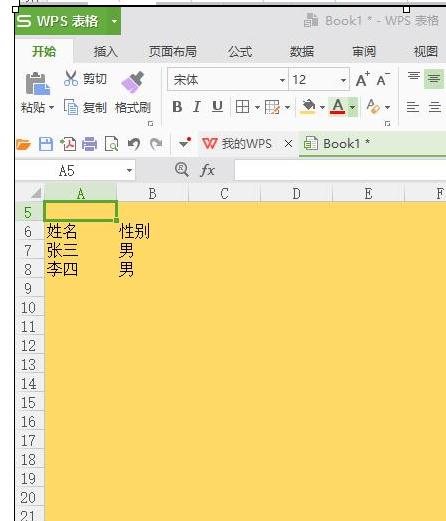Screen dimensions: 446x521
Task: Expand the clear format dropdown arrow
Action: [387, 107]
